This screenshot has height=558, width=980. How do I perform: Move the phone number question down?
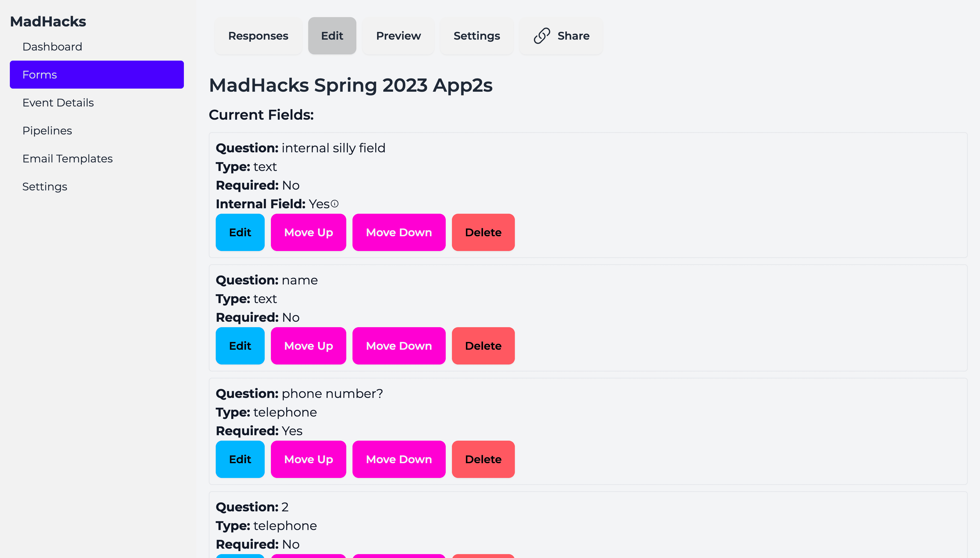pos(399,459)
